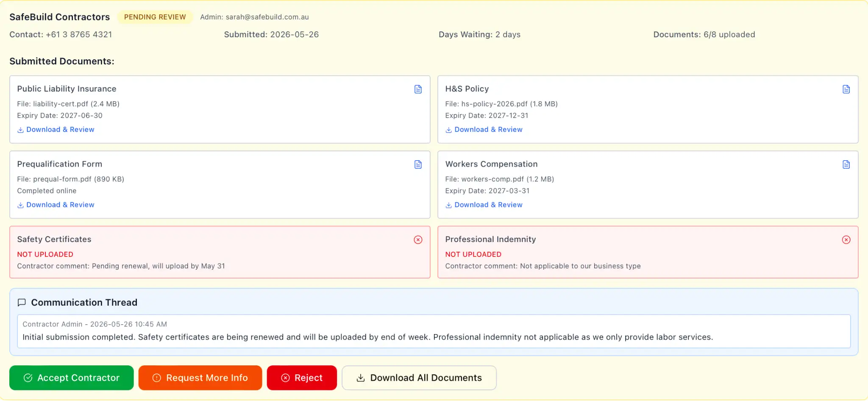
Task: Reject the contractor submission
Action: coord(302,378)
